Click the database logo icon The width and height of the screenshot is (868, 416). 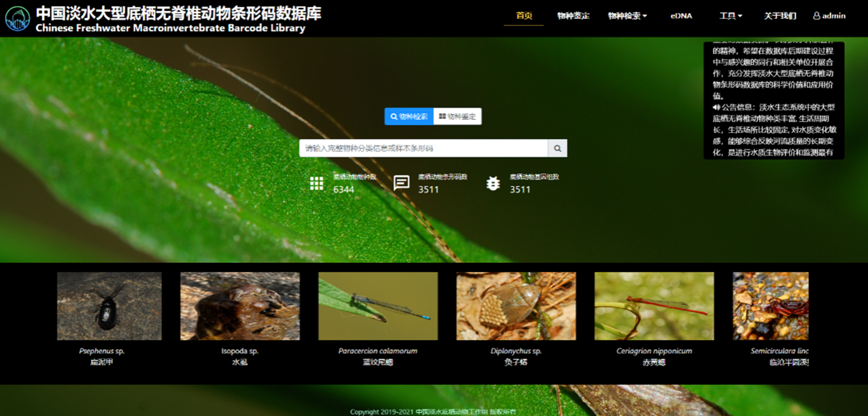[17, 18]
